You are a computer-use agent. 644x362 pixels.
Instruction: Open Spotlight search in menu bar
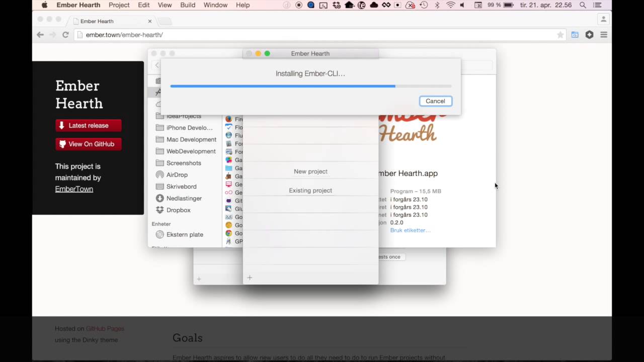coord(583,5)
